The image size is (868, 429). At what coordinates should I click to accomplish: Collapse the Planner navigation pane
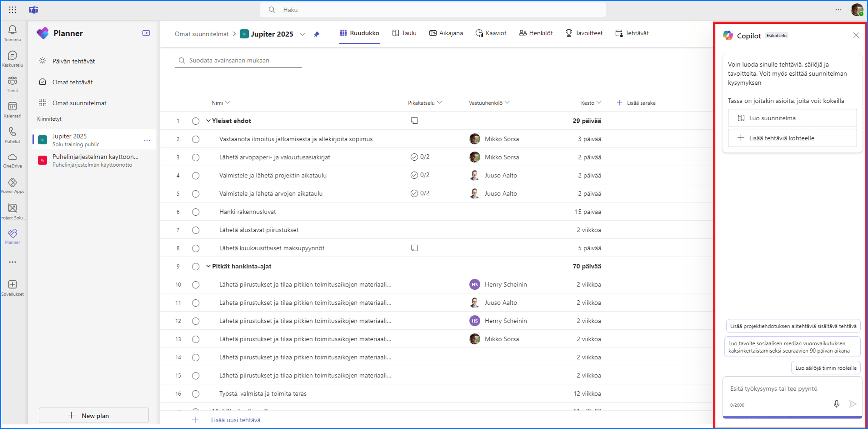pyautogui.click(x=146, y=33)
